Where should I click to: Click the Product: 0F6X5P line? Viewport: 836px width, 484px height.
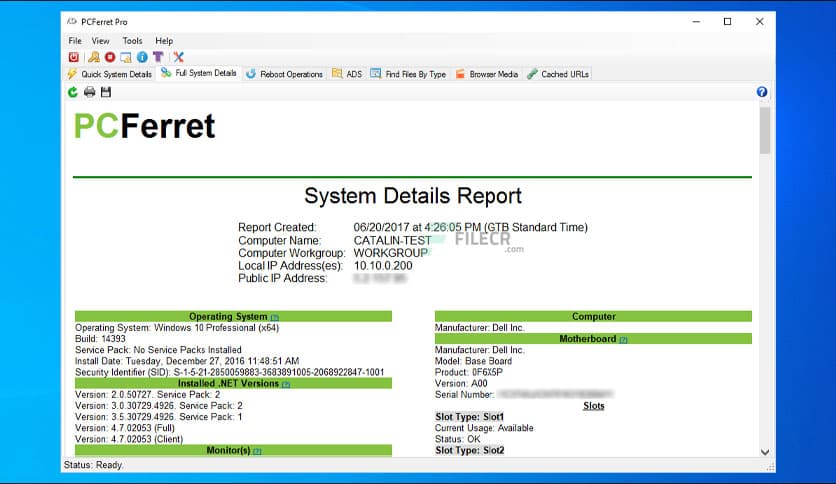click(x=469, y=372)
